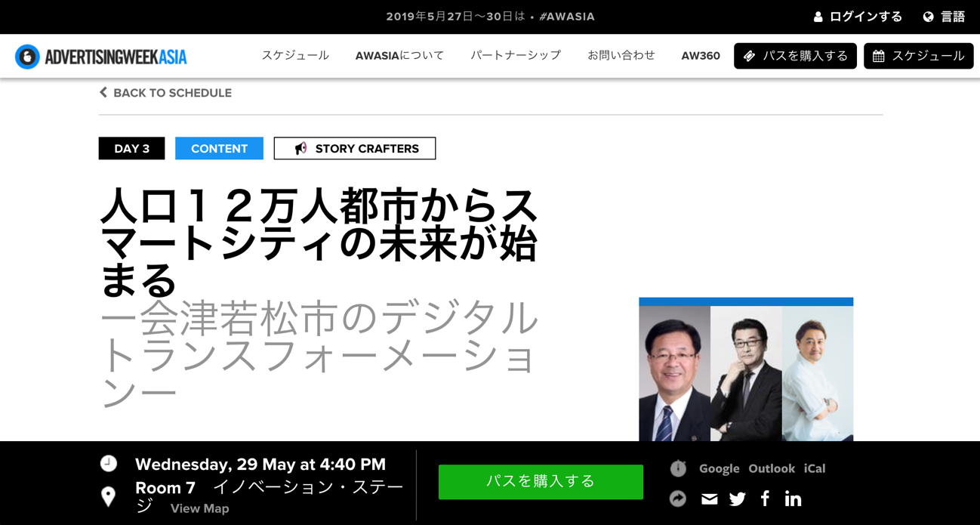Image resolution: width=980 pixels, height=525 pixels.
Task: Click the share arrow icon
Action: (678, 499)
